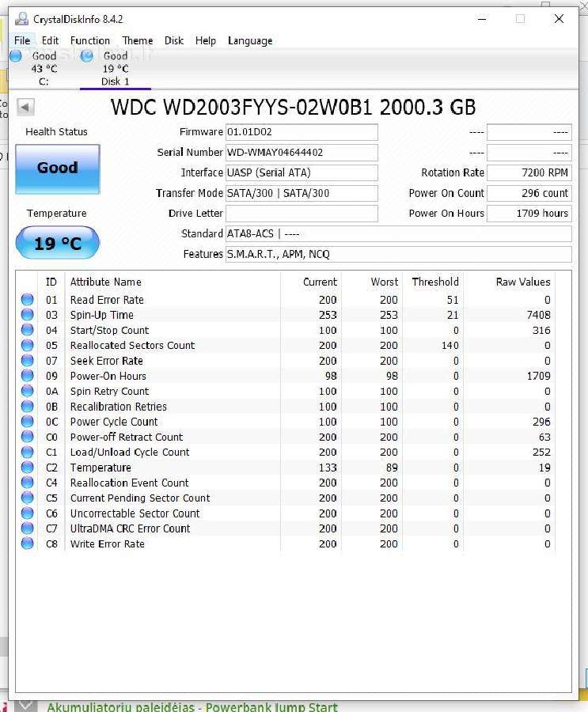Click the empty Drive Letter field
This screenshot has height=712, width=588.
302,214
